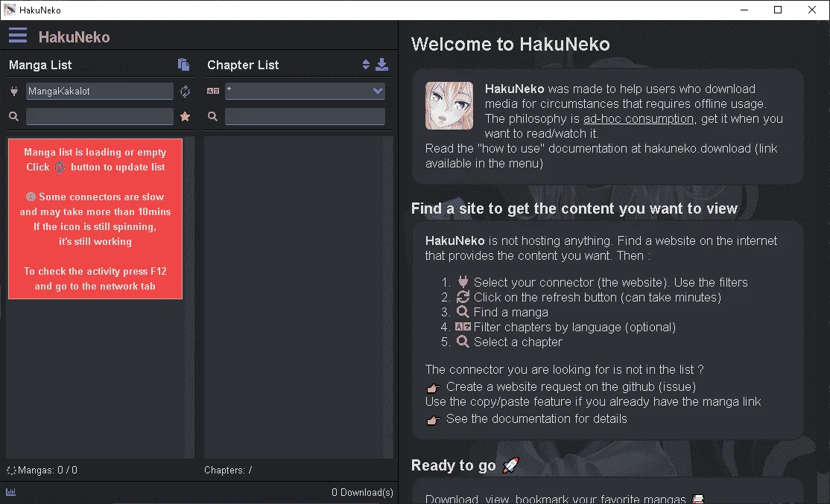Click the pointing hand before 'Create a website'
830x504 pixels.
pos(434,388)
